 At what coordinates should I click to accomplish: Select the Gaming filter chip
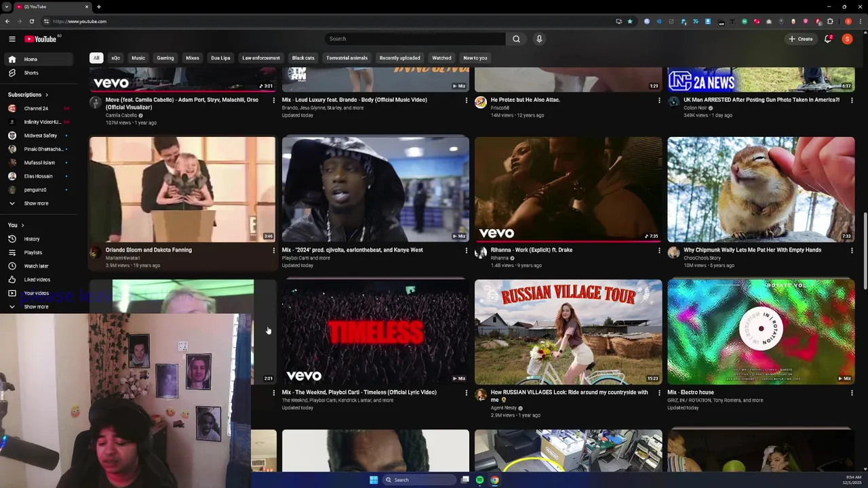coord(165,58)
